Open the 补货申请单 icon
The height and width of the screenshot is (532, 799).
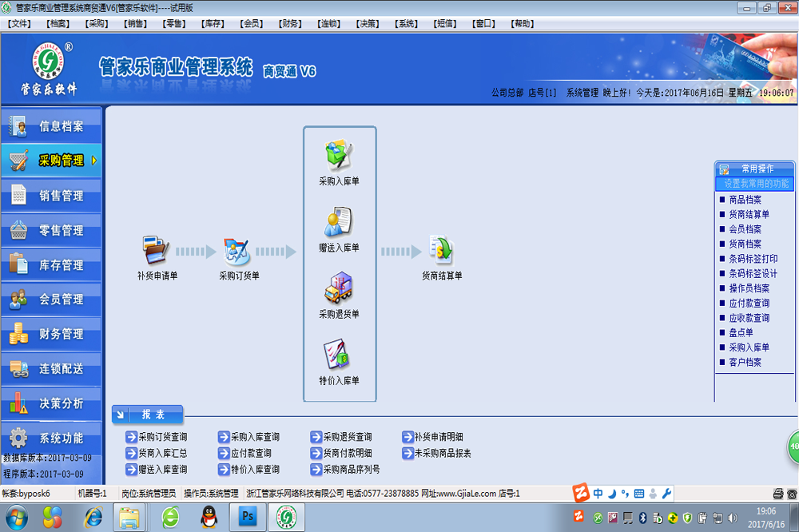click(x=156, y=250)
